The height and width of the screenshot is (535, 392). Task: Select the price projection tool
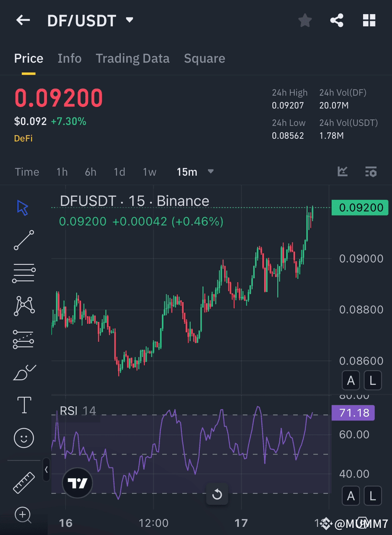[23, 339]
